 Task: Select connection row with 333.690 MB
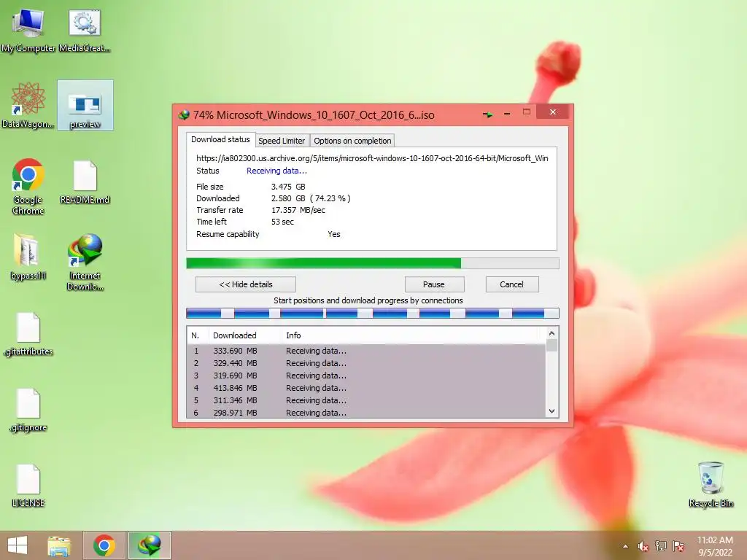pos(366,351)
